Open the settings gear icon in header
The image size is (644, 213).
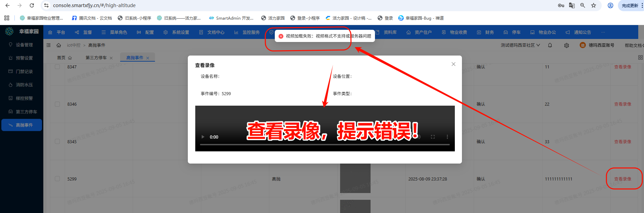tap(567, 45)
